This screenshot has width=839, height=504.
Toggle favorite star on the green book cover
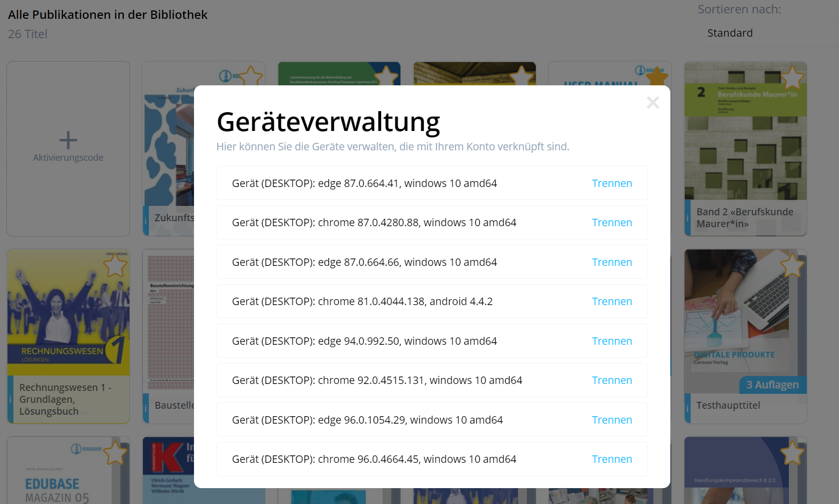386,76
